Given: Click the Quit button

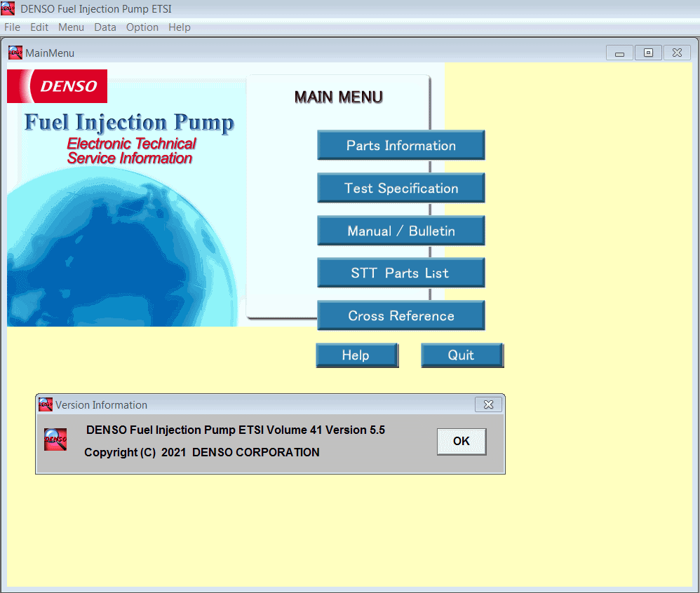Looking at the screenshot, I should click(x=462, y=355).
